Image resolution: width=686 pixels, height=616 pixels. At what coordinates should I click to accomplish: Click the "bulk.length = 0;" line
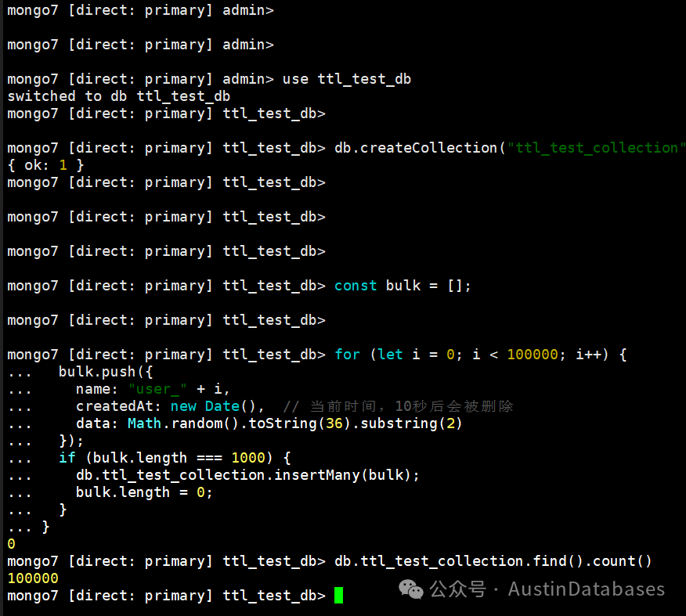pyautogui.click(x=144, y=492)
